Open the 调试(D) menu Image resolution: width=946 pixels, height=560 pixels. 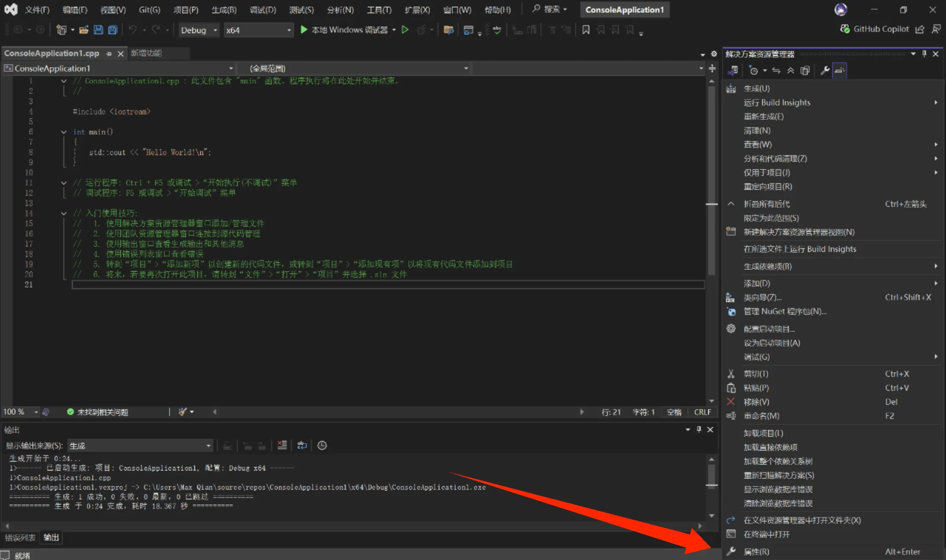coord(263,10)
